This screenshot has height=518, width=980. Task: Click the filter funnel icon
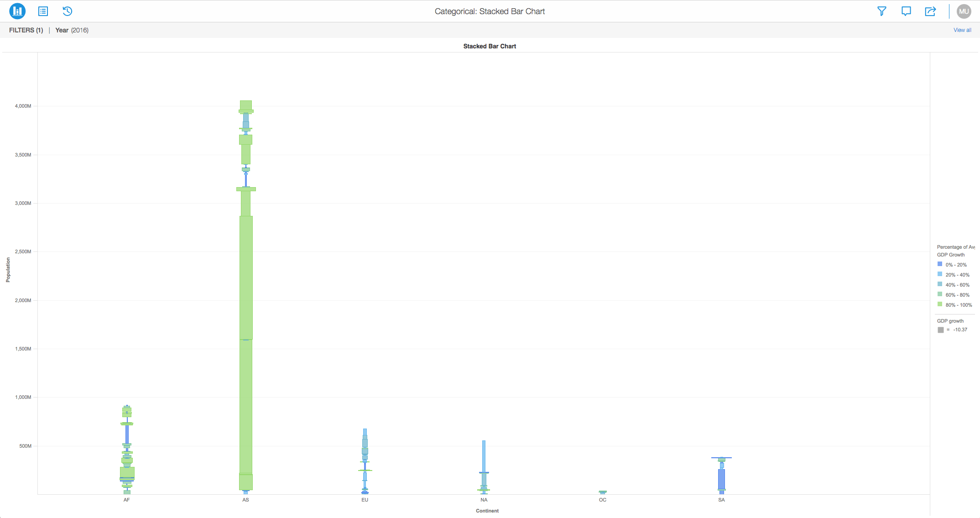[881, 11]
